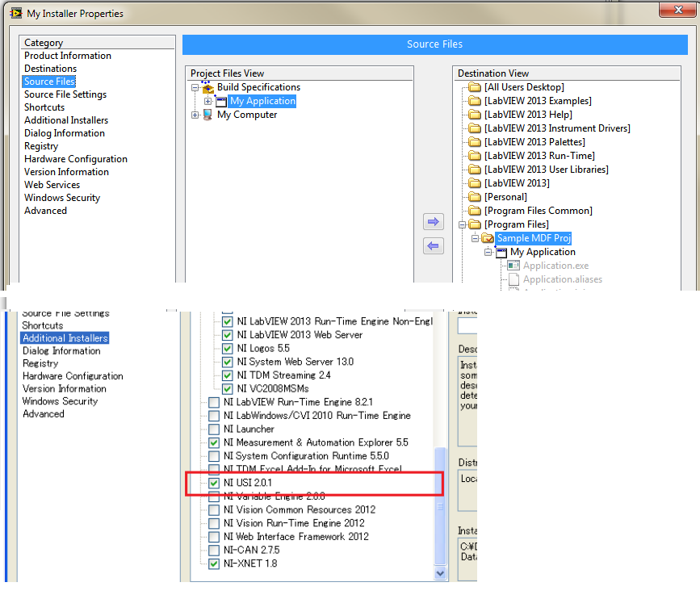This screenshot has height=595, width=700.
Task: Uncheck NI TDM Streaming 2.4
Action: [x=227, y=375]
